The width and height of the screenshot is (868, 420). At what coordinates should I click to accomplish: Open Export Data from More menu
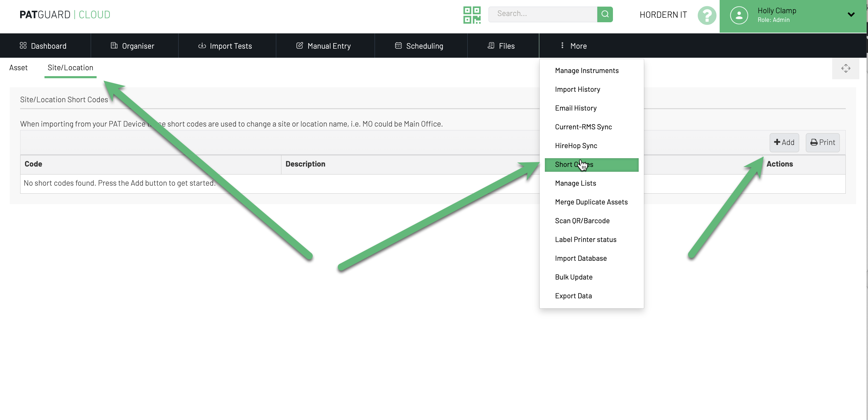point(573,296)
